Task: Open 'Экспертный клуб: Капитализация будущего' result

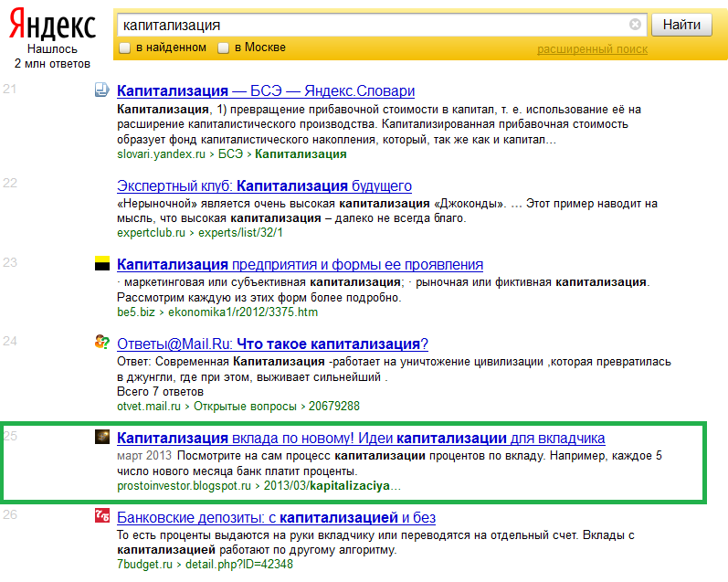Action: [264, 185]
